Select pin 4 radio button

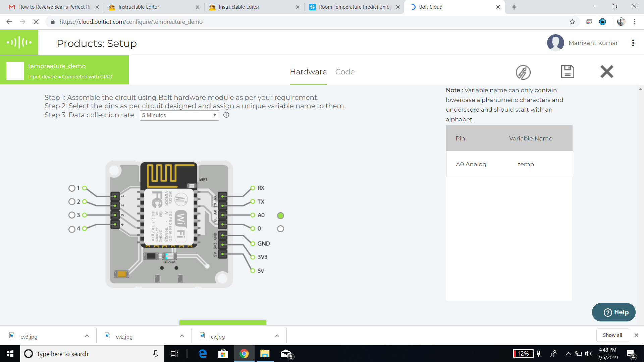tap(72, 230)
